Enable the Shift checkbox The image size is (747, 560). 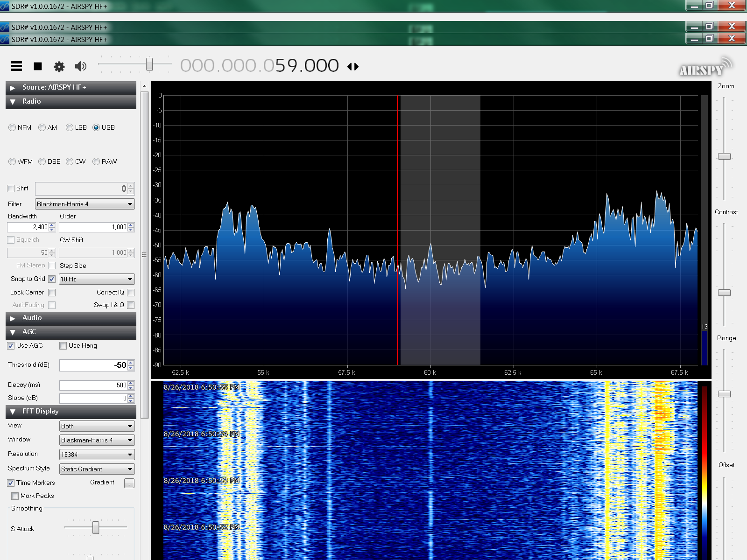coord(11,189)
